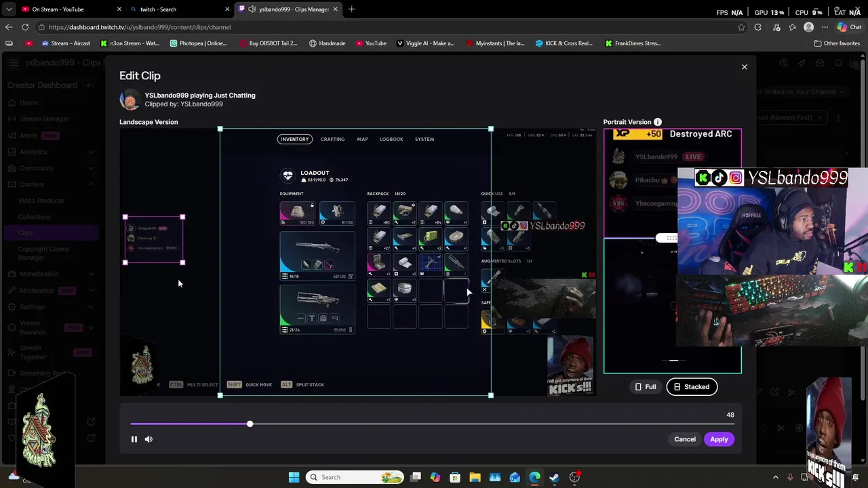Click the small crop box top-left handle
Image resolution: width=868 pixels, height=488 pixels.
point(125,217)
